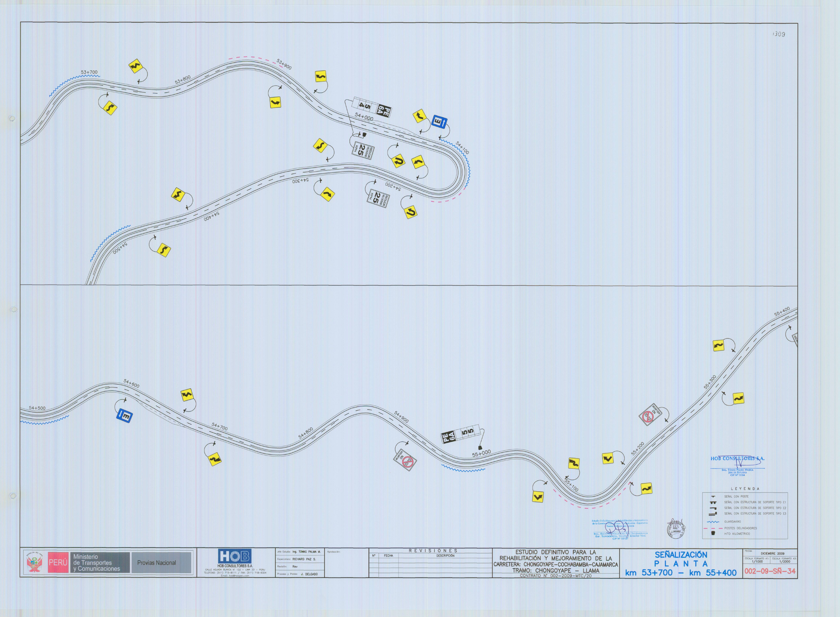Click the 'FECHA' column header in revisions table
The width and height of the screenshot is (840, 617).
click(x=388, y=556)
